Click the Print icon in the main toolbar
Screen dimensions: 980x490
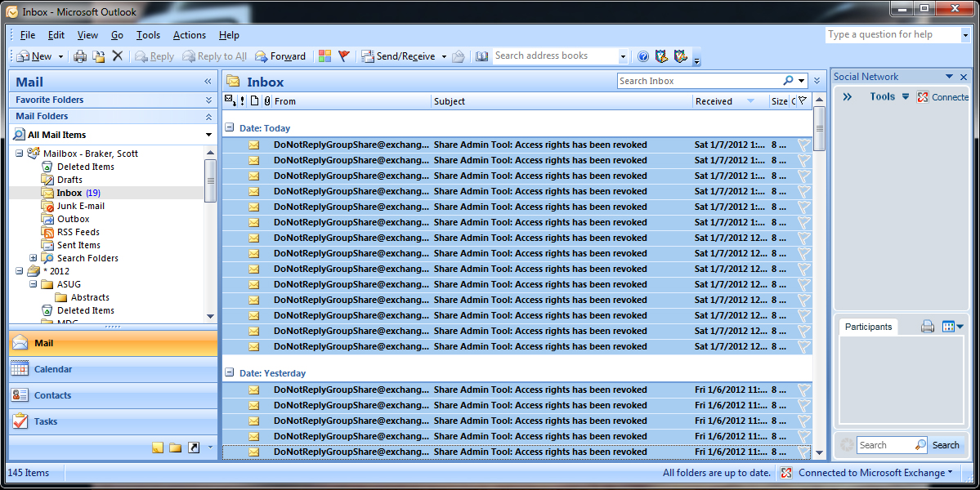coord(80,56)
